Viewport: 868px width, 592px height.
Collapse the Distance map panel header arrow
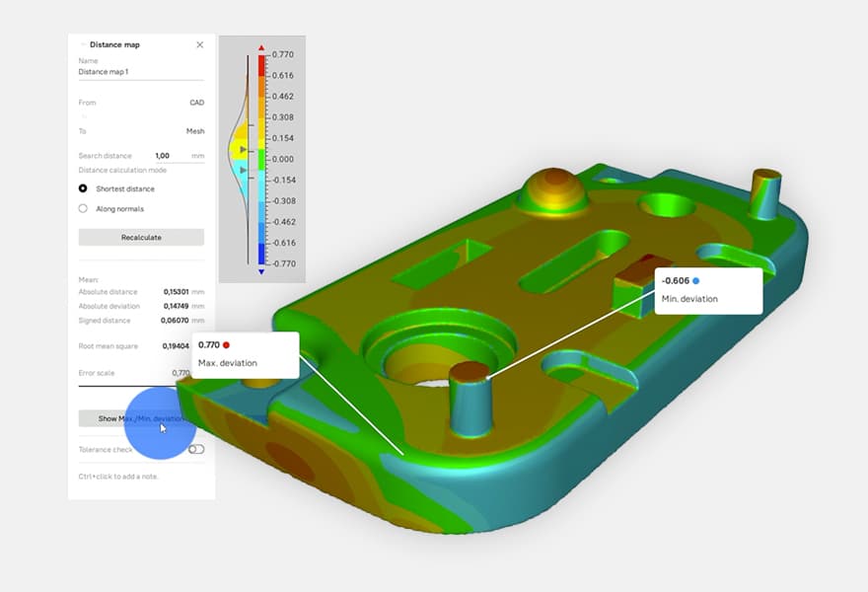point(83,44)
